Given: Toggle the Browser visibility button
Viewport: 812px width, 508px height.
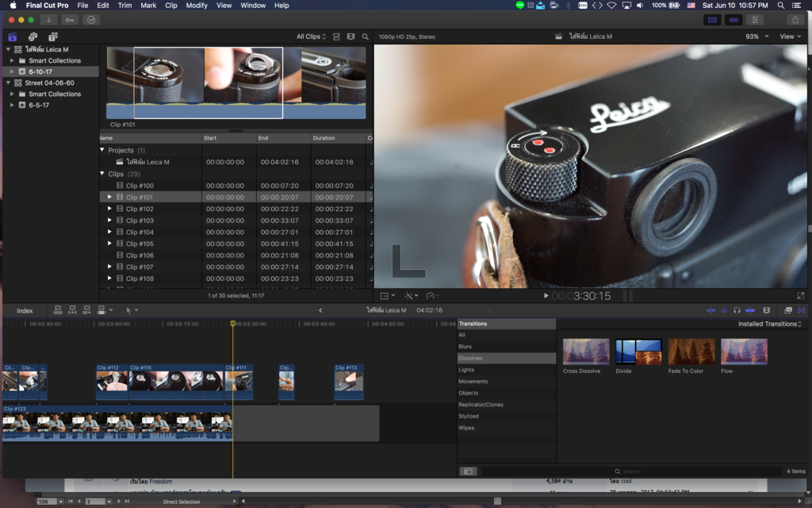Looking at the screenshot, I should [x=713, y=20].
